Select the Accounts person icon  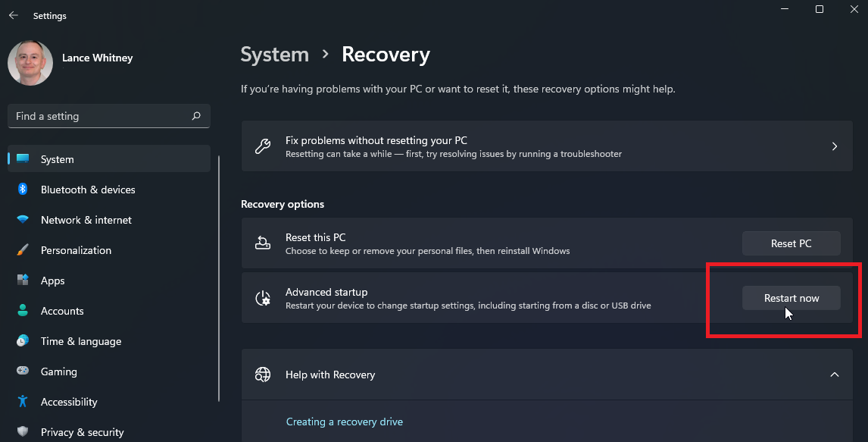click(23, 311)
